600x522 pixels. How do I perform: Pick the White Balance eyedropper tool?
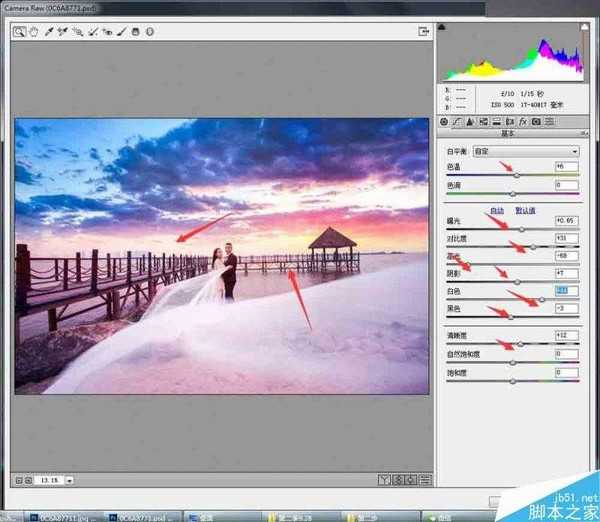coord(47,31)
